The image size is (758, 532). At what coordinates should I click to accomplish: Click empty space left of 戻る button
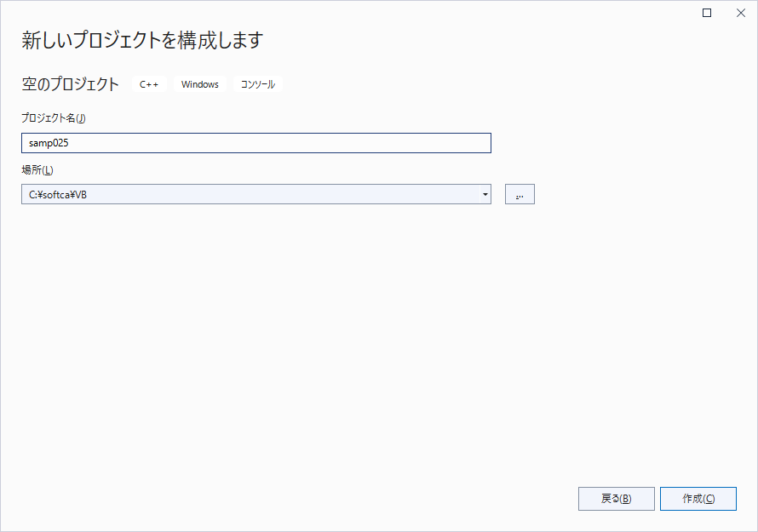(341, 499)
